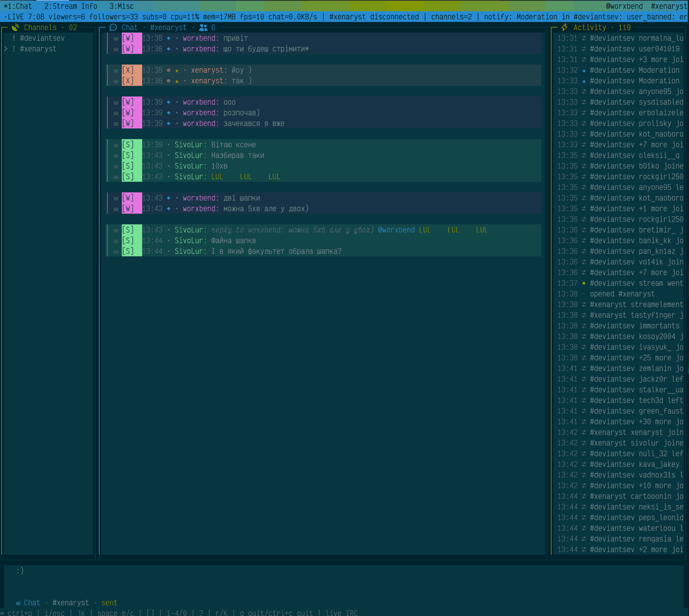Click envelope icon beside 'дві шапки' message
The image size is (689, 616).
click(x=116, y=199)
